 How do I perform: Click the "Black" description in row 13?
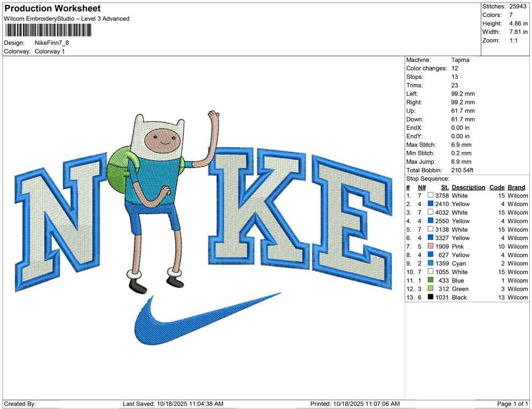pos(459,297)
